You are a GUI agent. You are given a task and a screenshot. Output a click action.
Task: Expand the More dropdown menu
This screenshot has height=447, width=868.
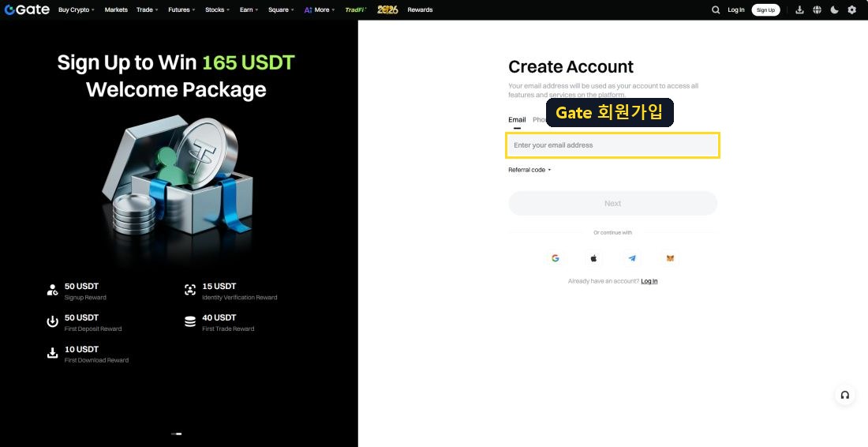tap(320, 10)
